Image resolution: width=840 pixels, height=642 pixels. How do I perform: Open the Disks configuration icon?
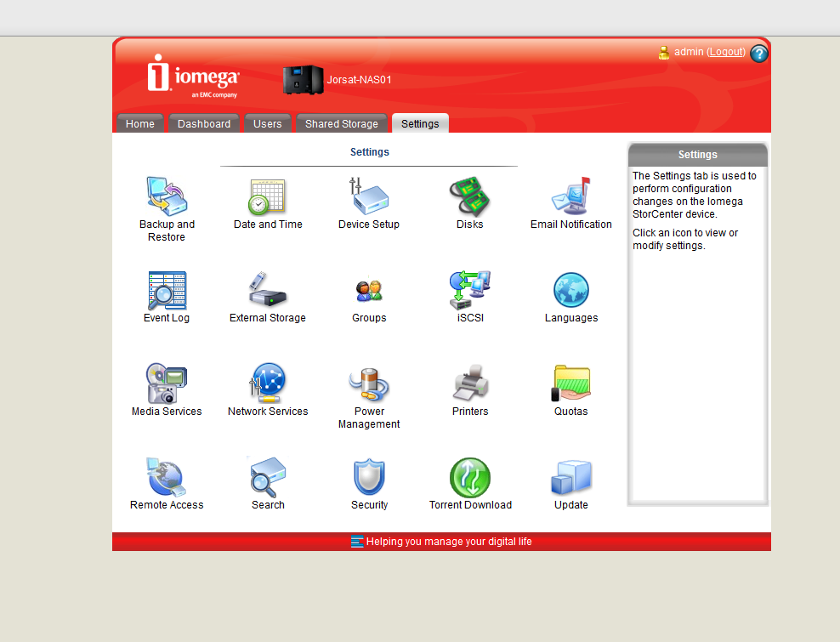point(469,197)
